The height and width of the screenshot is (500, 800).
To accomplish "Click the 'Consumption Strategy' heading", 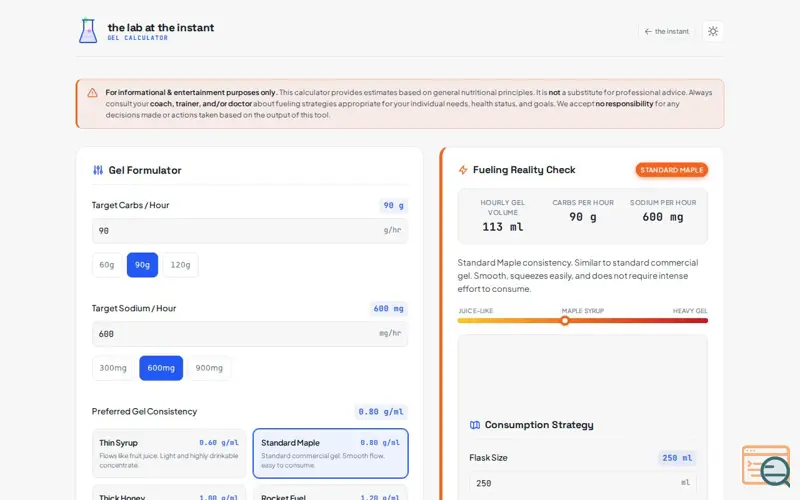I will (x=539, y=425).
